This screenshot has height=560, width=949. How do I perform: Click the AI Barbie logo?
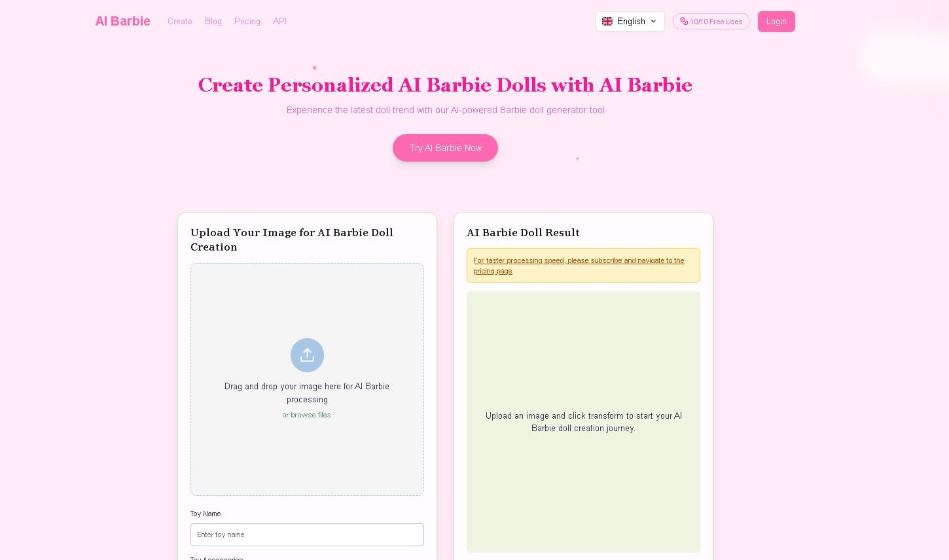(x=122, y=21)
